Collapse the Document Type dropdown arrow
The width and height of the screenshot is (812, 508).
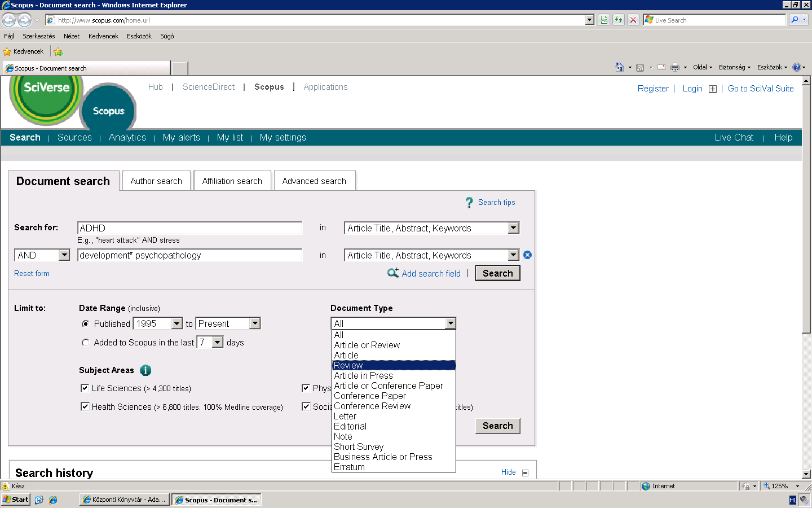[x=450, y=323]
